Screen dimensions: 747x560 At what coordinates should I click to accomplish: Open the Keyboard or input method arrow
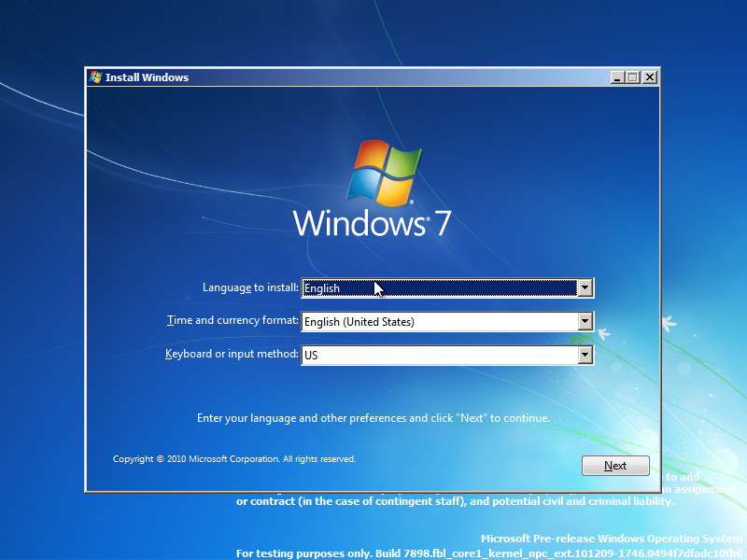[x=585, y=355]
